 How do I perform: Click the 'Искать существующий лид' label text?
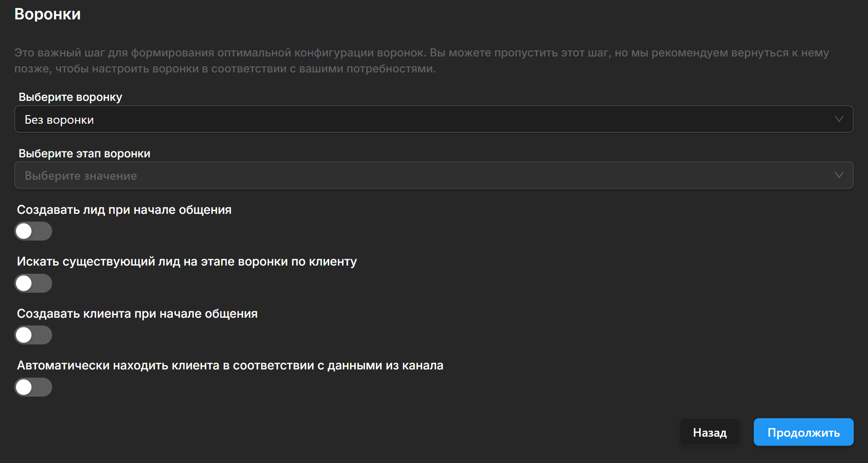[x=187, y=261]
